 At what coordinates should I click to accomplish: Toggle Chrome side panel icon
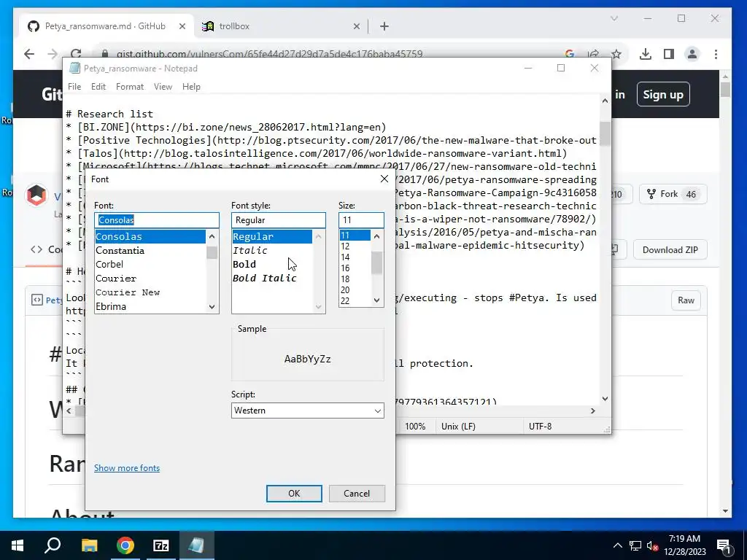point(669,54)
